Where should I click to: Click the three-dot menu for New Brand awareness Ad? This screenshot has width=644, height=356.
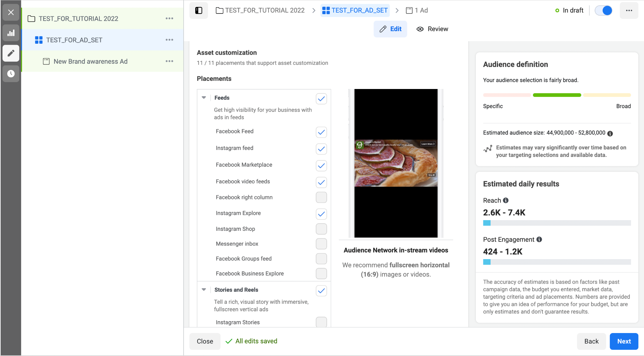[170, 61]
